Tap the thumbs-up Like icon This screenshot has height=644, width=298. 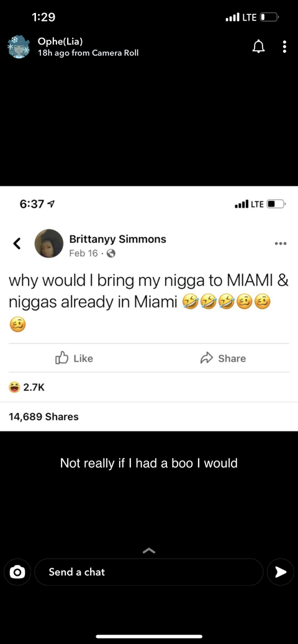point(61,358)
